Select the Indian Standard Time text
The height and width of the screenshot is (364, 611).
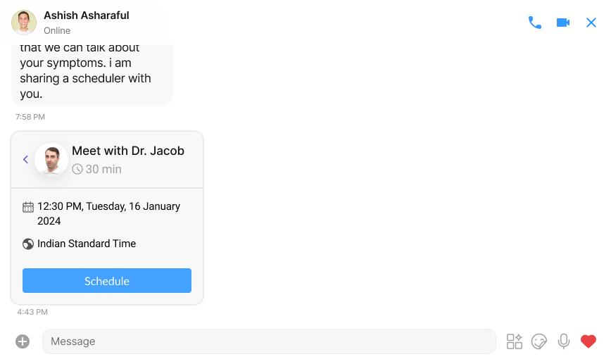tap(87, 244)
